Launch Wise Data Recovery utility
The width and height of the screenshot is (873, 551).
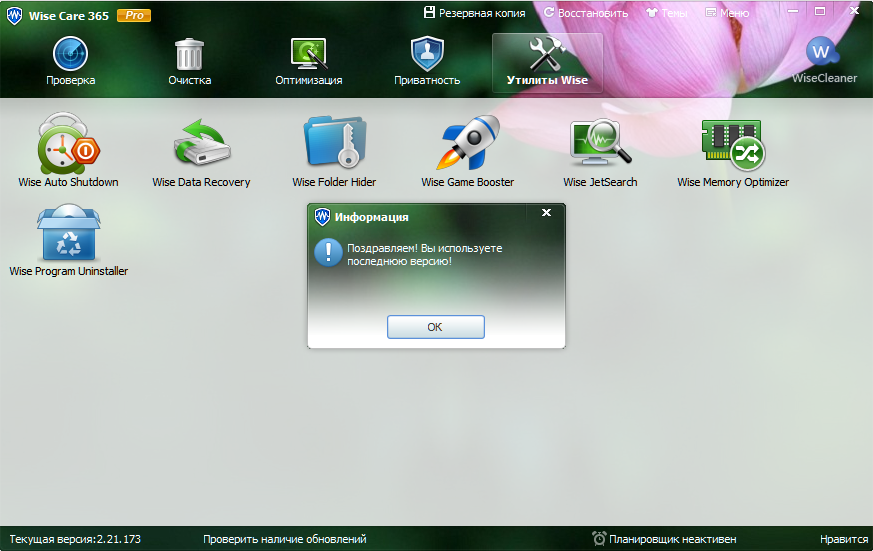point(202,150)
